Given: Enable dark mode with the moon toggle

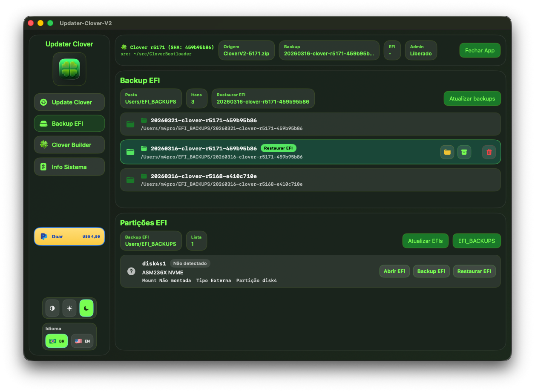Looking at the screenshot, I should (86, 308).
